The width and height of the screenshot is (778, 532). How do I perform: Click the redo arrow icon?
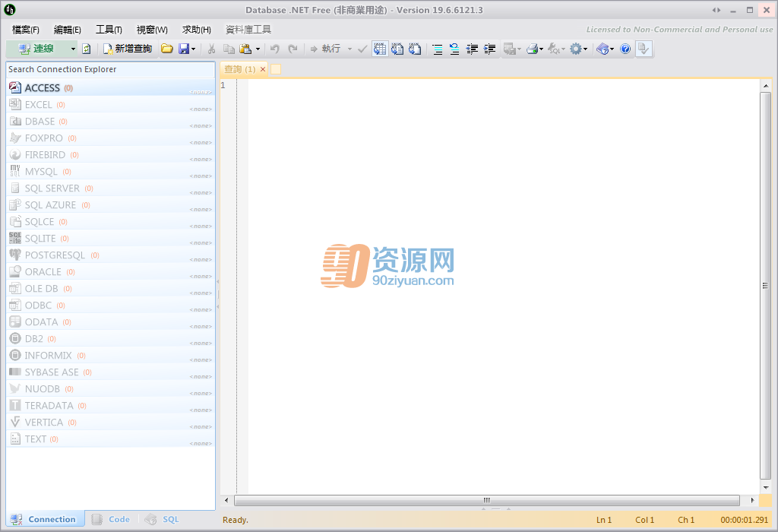tap(293, 49)
